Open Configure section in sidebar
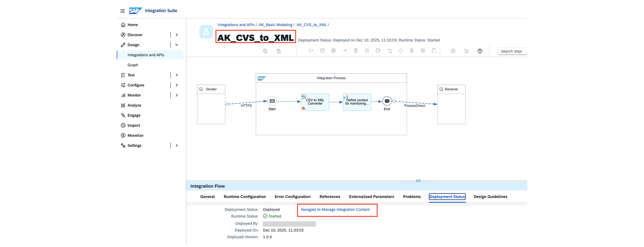 136,85
